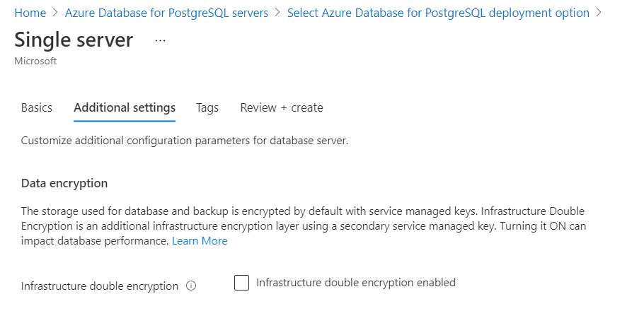This screenshot has height=311, width=644.
Task: Open the Tags tab
Action: point(207,108)
